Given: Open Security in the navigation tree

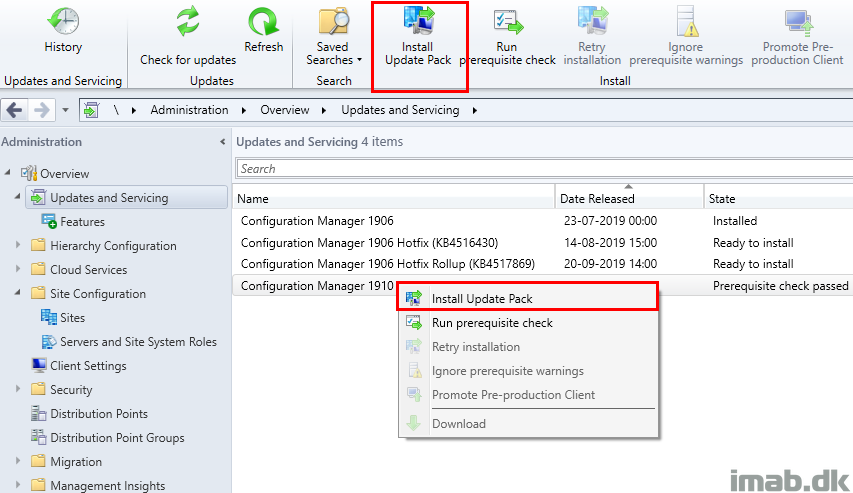Looking at the screenshot, I should pos(71,390).
